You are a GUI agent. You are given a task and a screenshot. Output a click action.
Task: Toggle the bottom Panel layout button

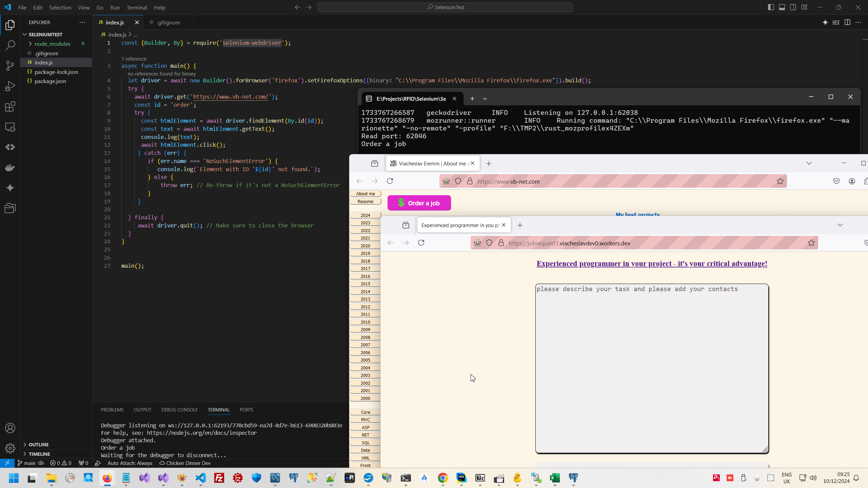pyautogui.click(x=782, y=7)
